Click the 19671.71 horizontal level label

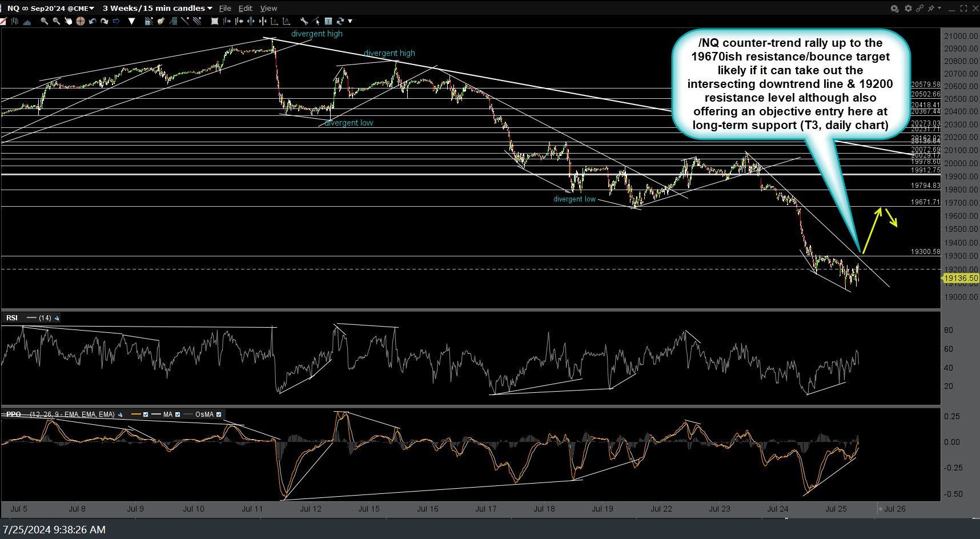tap(925, 202)
